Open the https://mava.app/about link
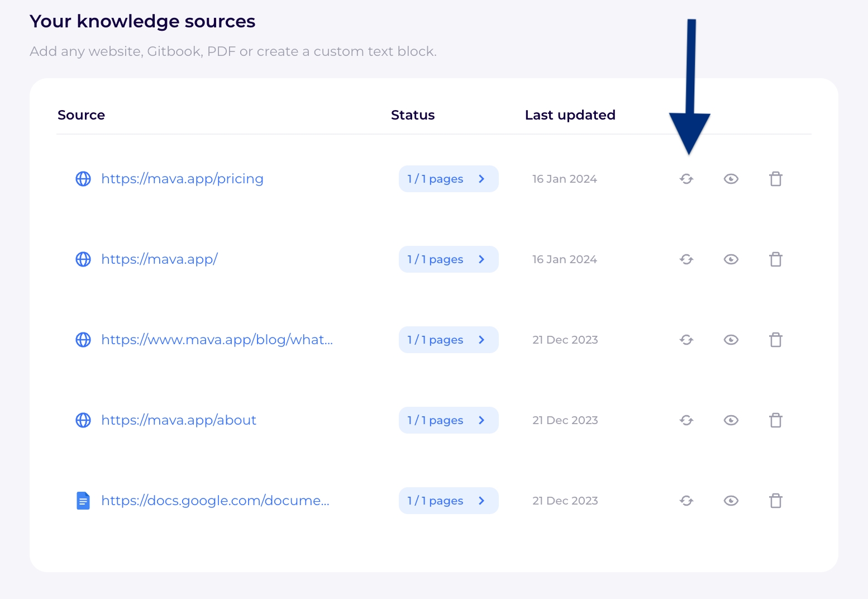 point(179,420)
